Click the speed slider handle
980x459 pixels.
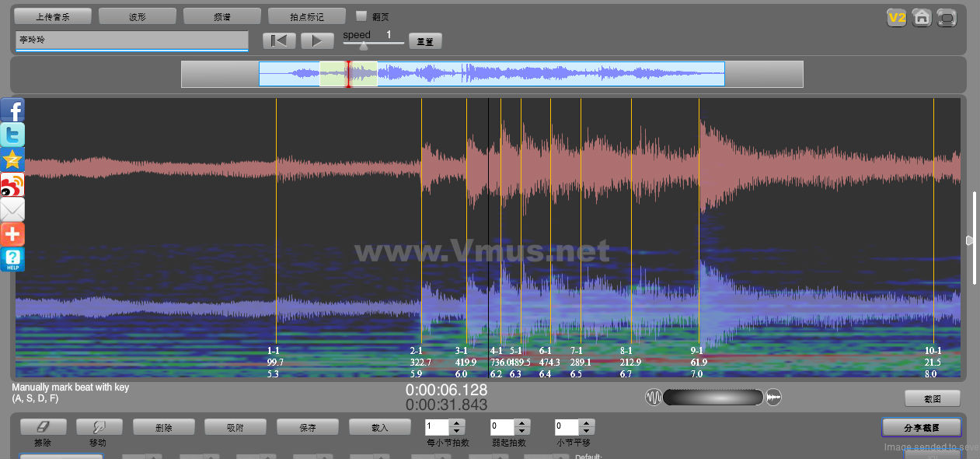tap(363, 46)
